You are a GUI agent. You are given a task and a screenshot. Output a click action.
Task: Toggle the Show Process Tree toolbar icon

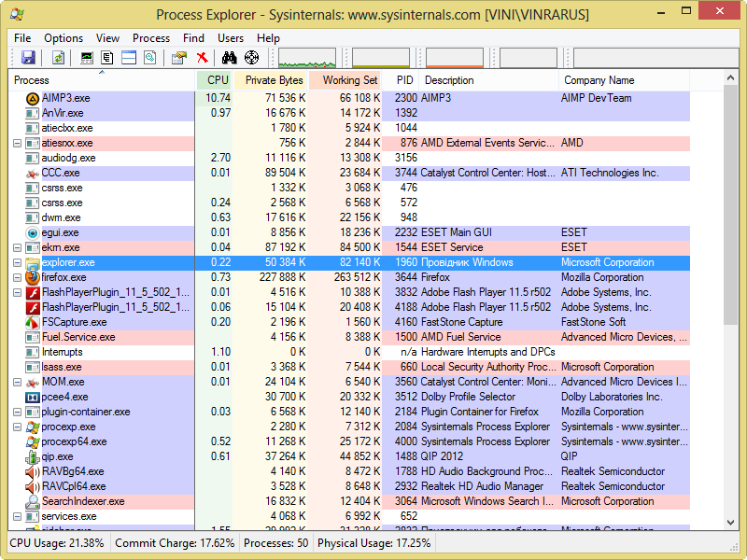pos(107,58)
